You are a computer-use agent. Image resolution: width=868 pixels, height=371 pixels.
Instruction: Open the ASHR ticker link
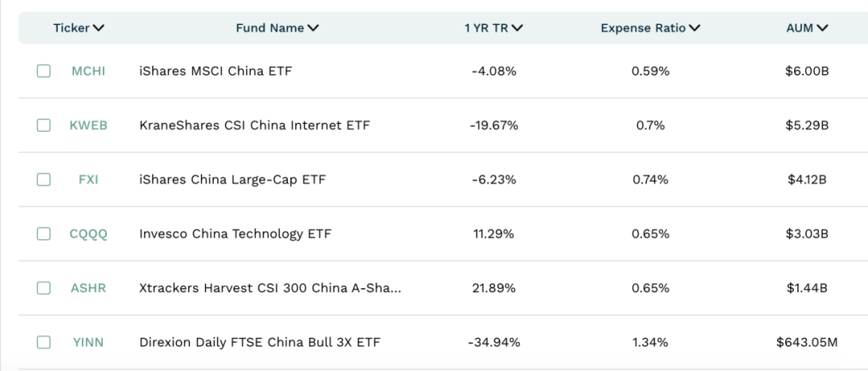pyautogui.click(x=88, y=288)
